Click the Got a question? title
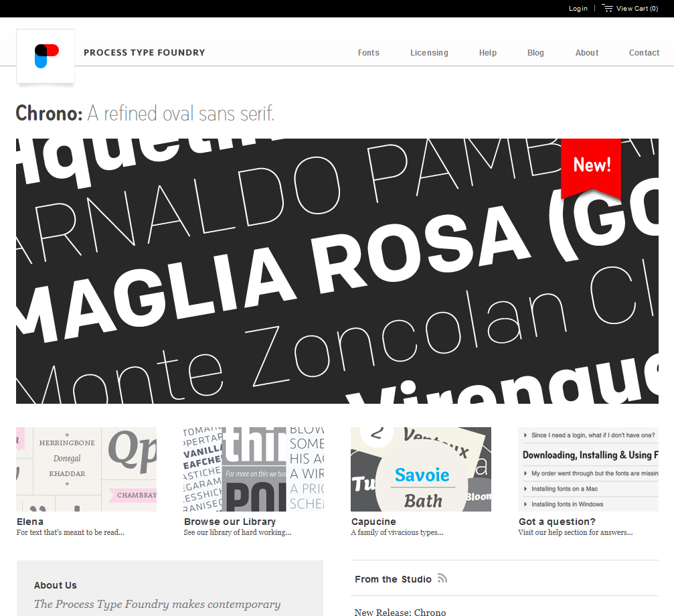Image resolution: width=674 pixels, height=616 pixels. pyautogui.click(x=557, y=522)
